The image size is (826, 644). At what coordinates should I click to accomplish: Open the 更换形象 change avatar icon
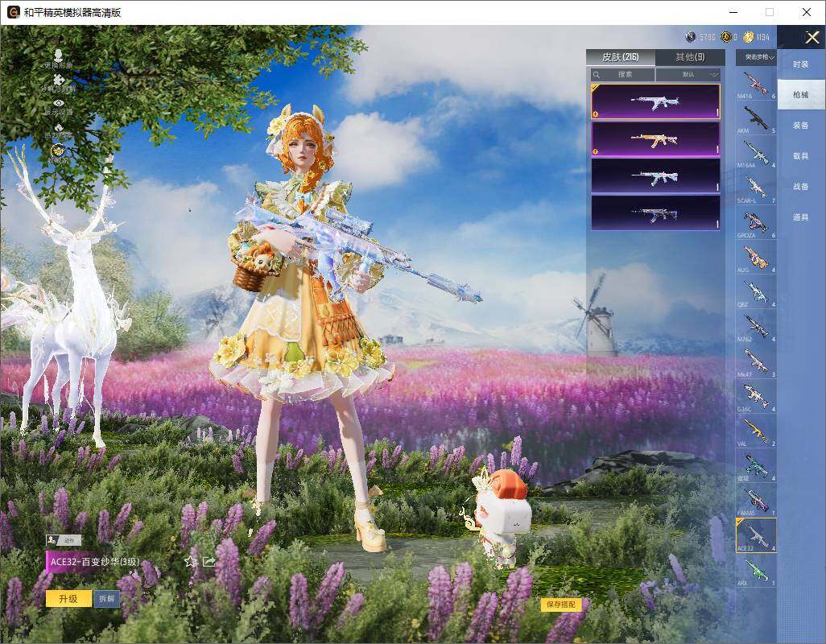[59, 55]
